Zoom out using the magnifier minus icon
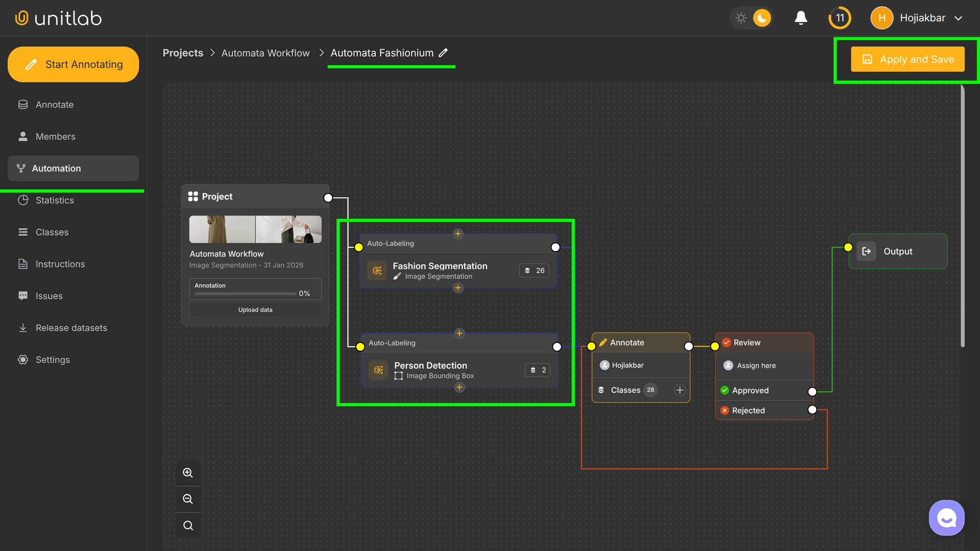The width and height of the screenshot is (980, 551). 188,499
